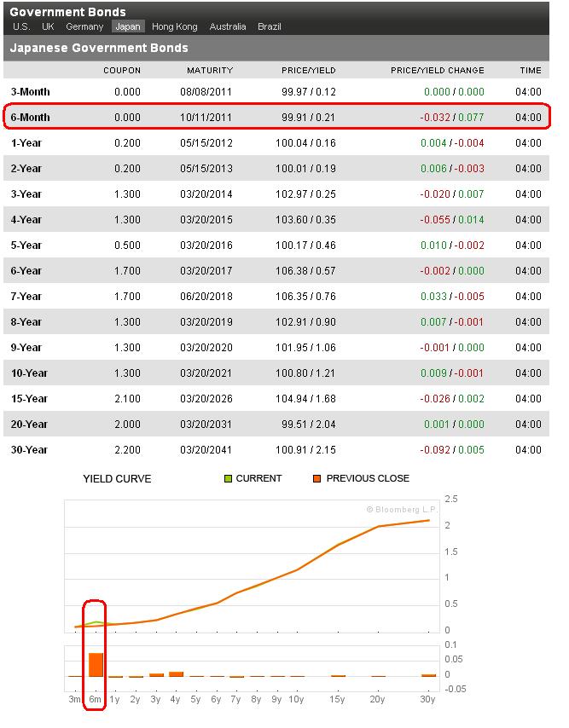Screen dimensions: 569x728
Task: Click the 2.200 coupon value
Action: [x=127, y=449]
